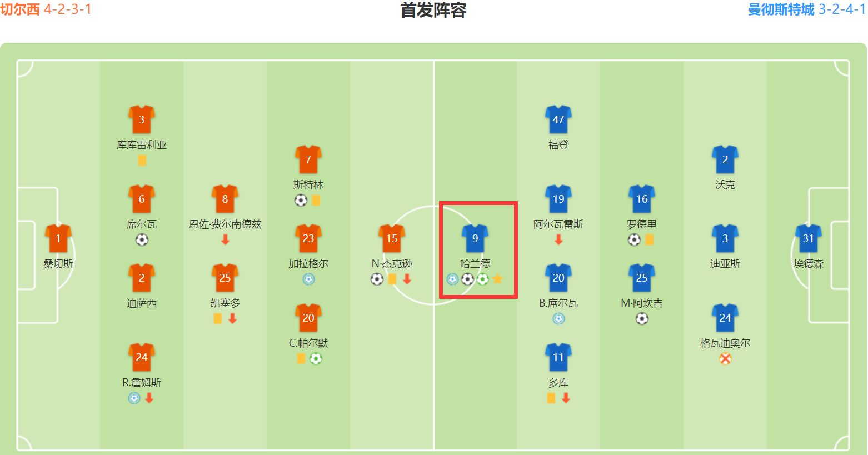Open the 曼彻斯特城 team link

tap(781, 9)
